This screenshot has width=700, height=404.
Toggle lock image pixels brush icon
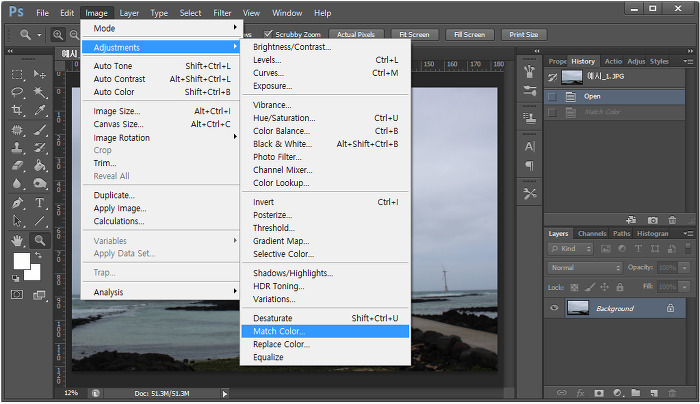pos(590,287)
